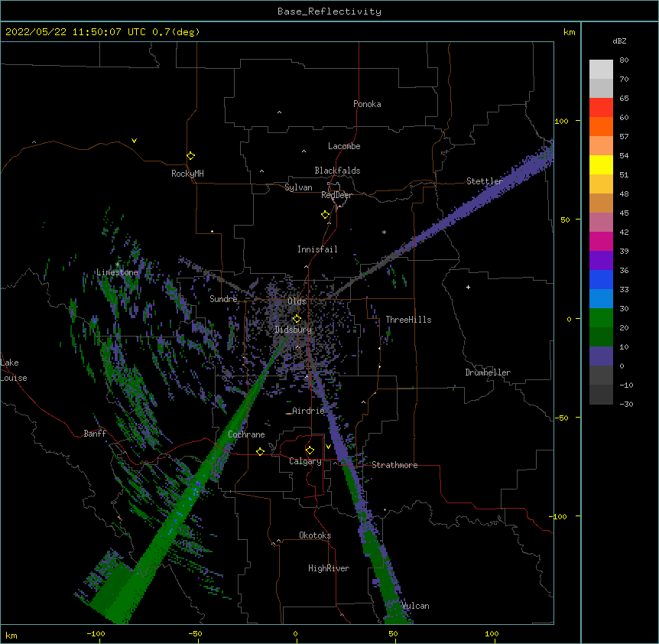
Task: Click the -30 value on dBZ legend
Action: [626, 405]
